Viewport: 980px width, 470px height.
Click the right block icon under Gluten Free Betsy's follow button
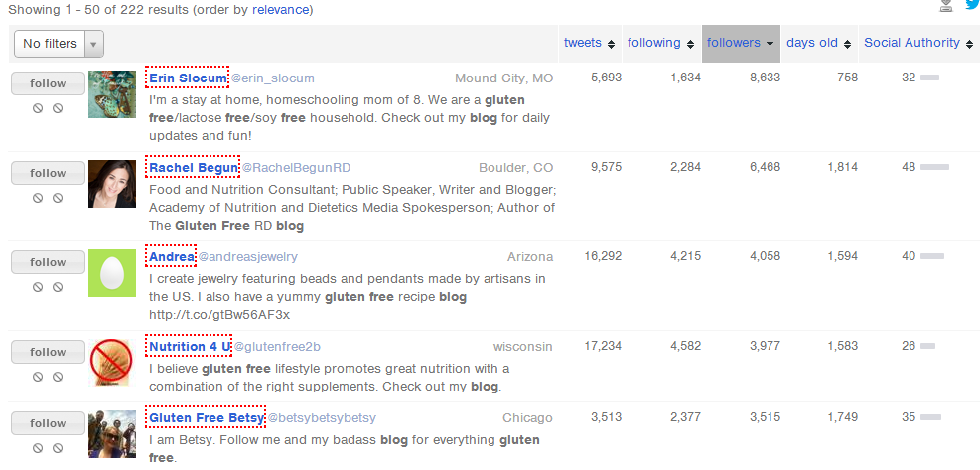point(58,447)
